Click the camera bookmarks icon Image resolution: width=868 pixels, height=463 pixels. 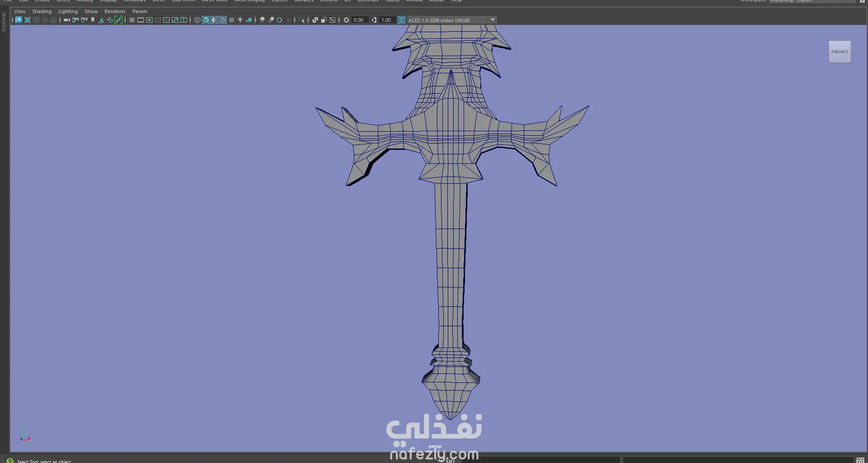click(x=92, y=20)
